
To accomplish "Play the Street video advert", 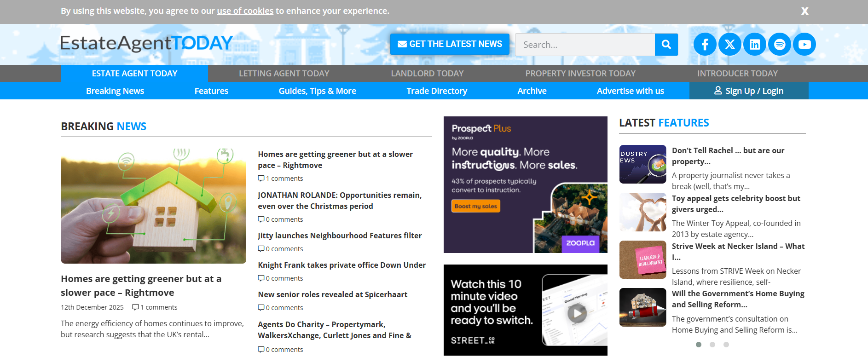I will 577,314.
